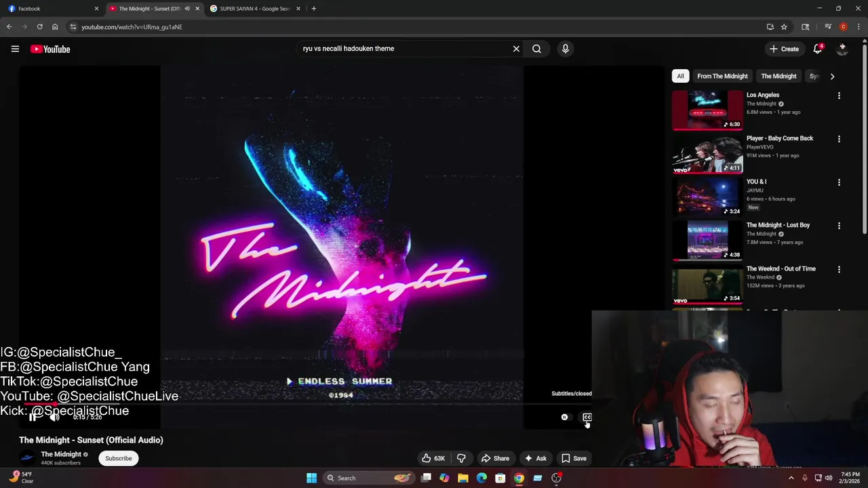Image resolution: width=868 pixels, height=488 pixels.
Task: Reload the page in Chrome
Action: click(x=39, y=27)
